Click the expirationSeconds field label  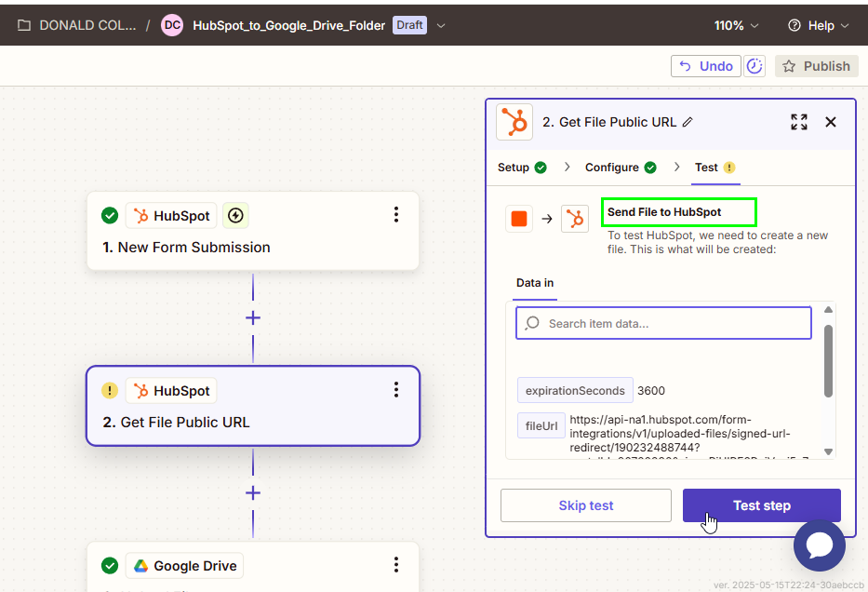575,390
